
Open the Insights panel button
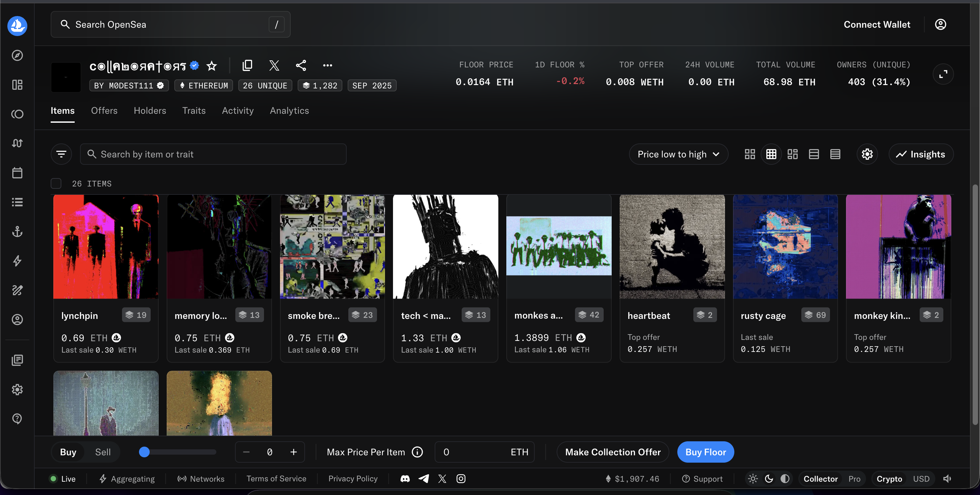click(921, 154)
